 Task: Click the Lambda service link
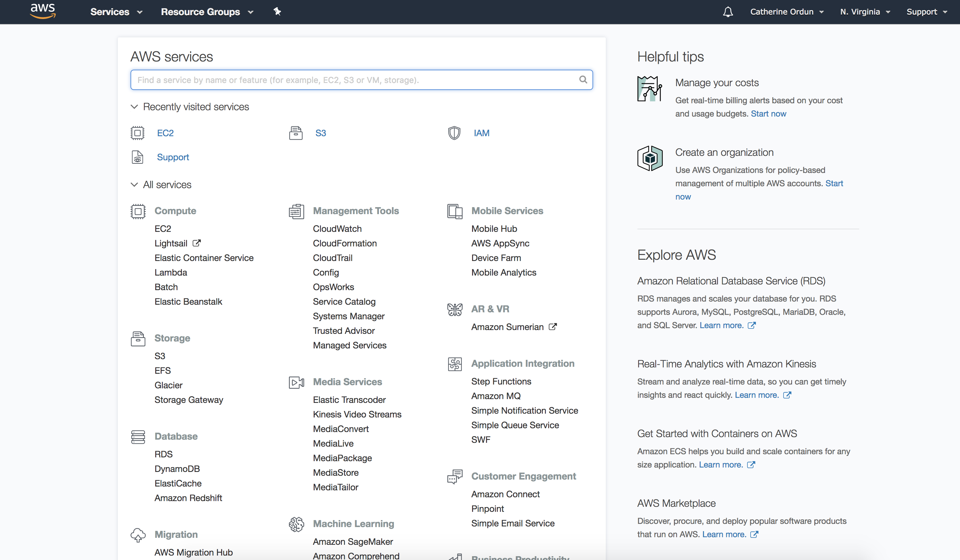(171, 272)
